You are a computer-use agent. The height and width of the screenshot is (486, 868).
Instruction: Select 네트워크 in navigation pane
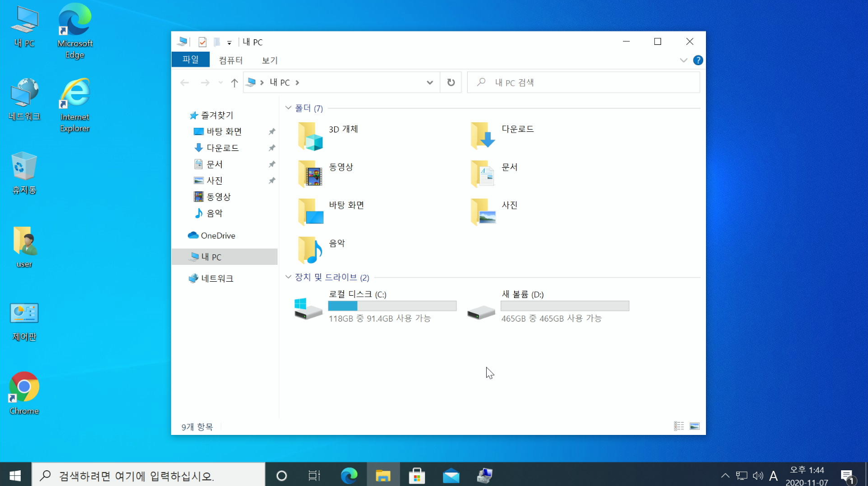(211, 278)
